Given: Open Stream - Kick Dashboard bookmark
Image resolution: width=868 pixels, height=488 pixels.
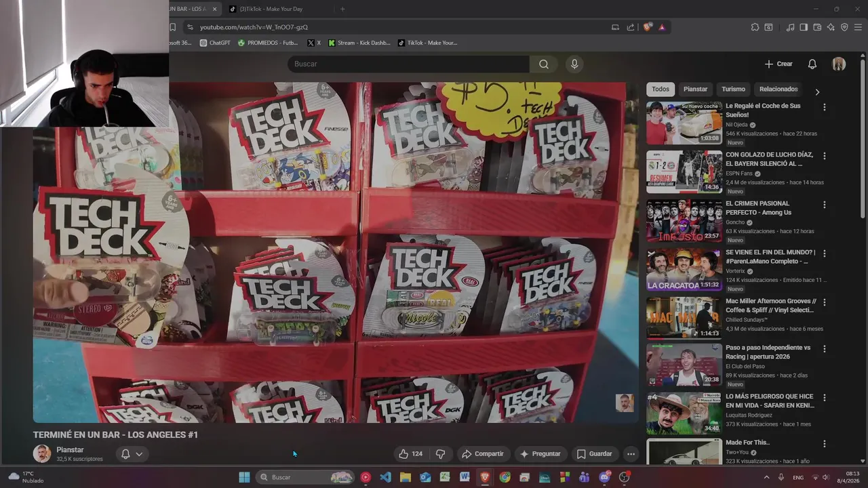Looking at the screenshot, I should [x=359, y=43].
